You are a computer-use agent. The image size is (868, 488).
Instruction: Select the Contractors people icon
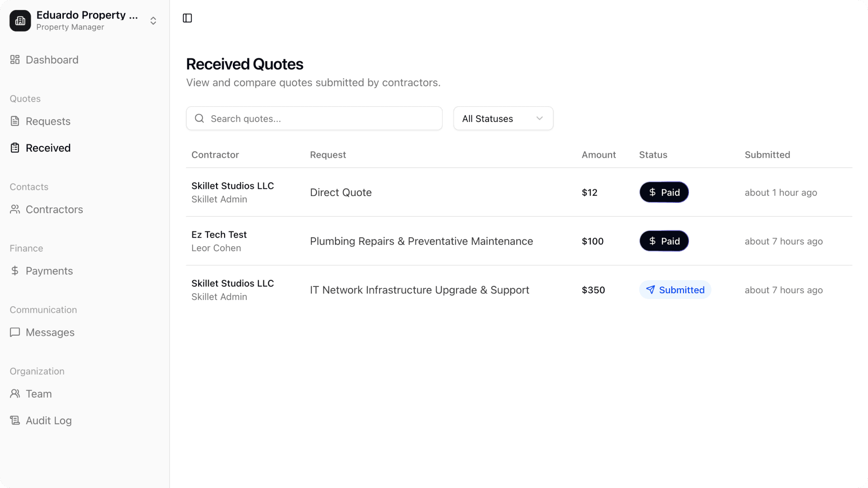pyautogui.click(x=15, y=209)
